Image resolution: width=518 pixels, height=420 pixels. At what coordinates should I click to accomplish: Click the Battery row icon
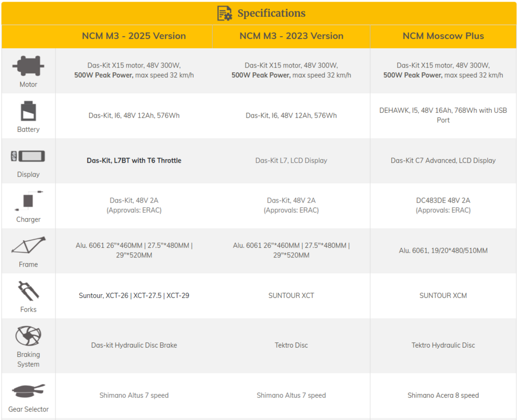(29, 111)
